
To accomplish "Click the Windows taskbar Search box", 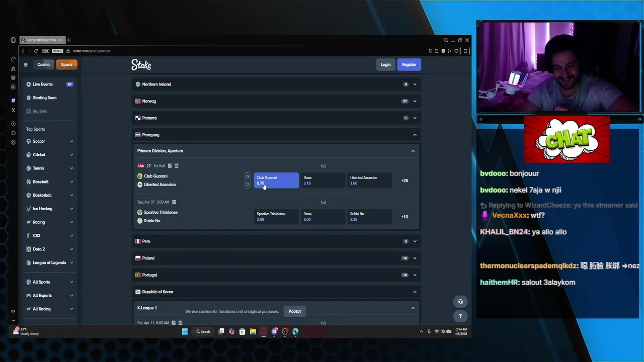I will coord(203,331).
